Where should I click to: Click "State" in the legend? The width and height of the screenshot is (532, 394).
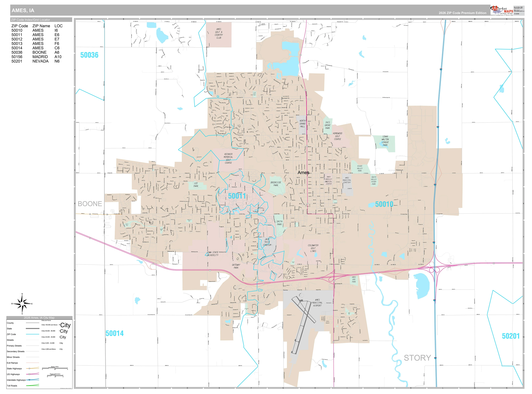point(9,329)
